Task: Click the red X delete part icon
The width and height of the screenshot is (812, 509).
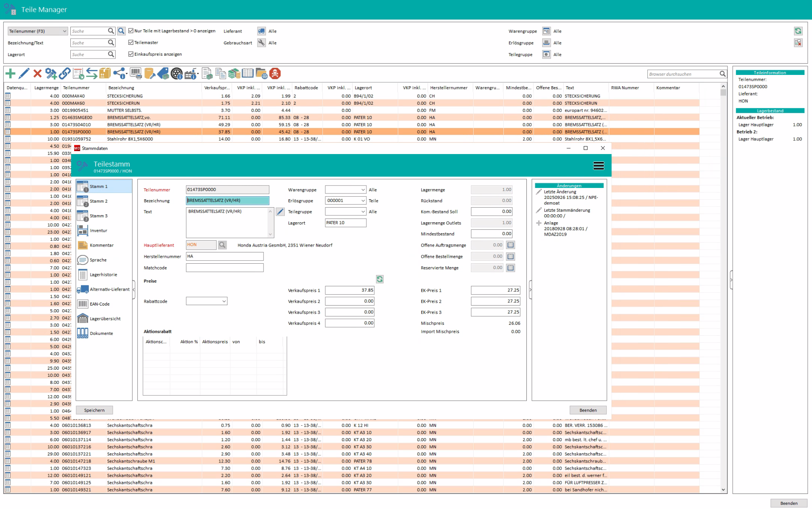Action: pos(37,74)
